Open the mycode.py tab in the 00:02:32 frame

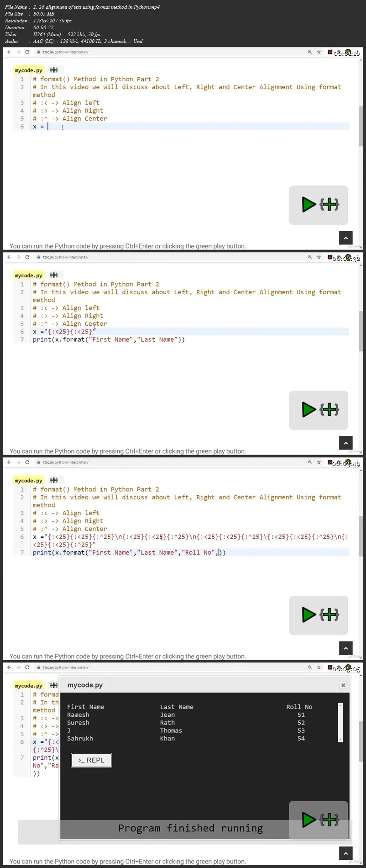click(28, 275)
